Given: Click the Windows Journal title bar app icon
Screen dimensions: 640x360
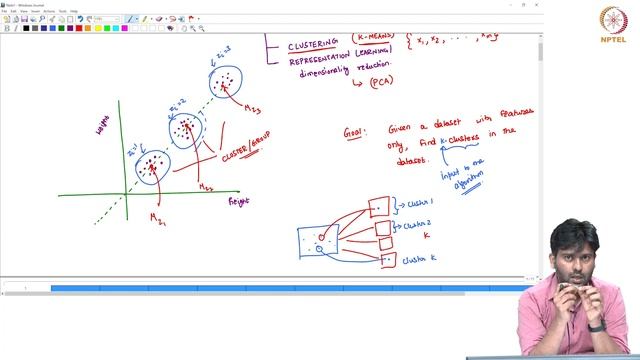Looking at the screenshot, I should [x=3, y=5].
